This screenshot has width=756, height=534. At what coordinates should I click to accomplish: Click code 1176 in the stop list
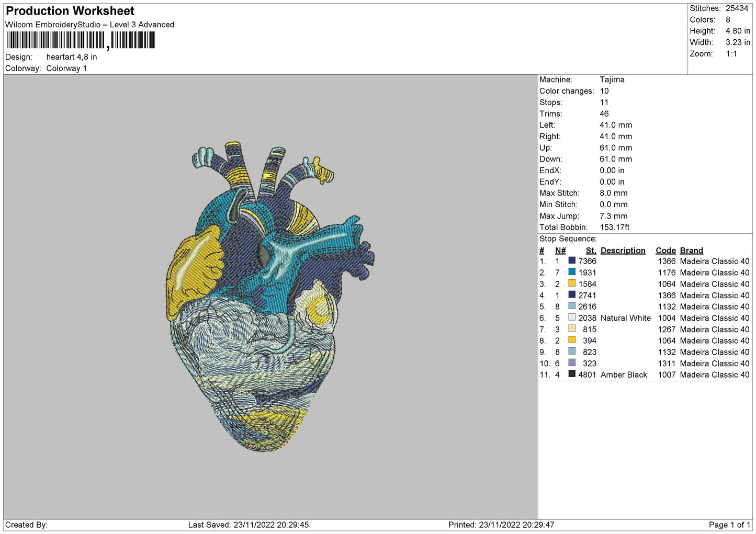click(x=667, y=272)
